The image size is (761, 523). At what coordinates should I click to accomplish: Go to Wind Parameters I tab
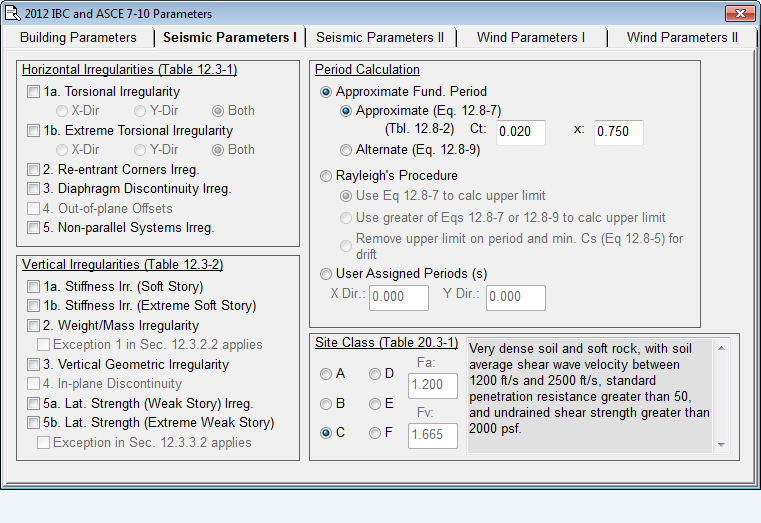point(531,37)
